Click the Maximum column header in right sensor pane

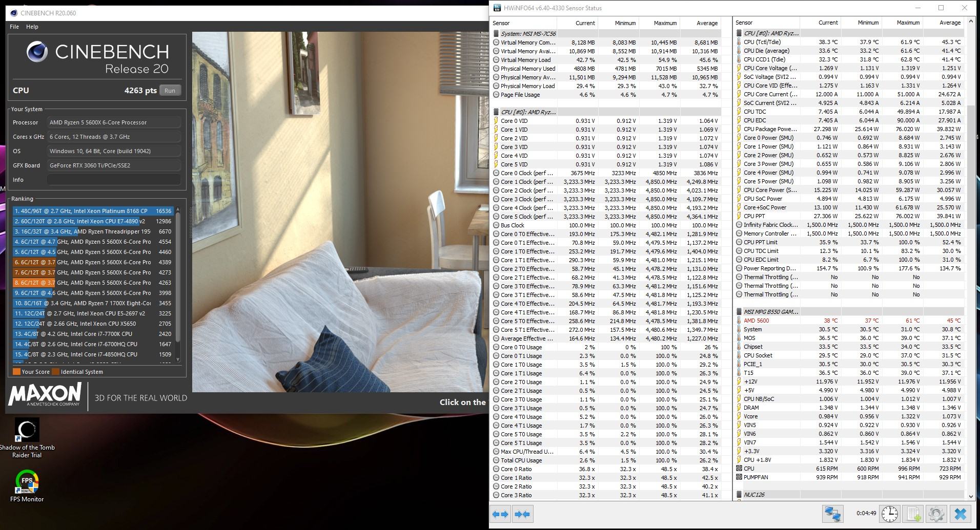click(902, 23)
